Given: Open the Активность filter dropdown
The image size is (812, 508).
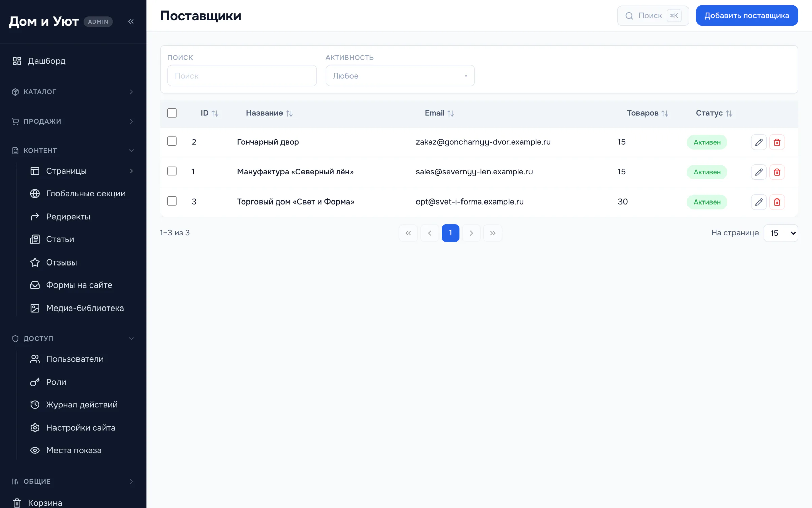Looking at the screenshot, I should click(x=400, y=76).
